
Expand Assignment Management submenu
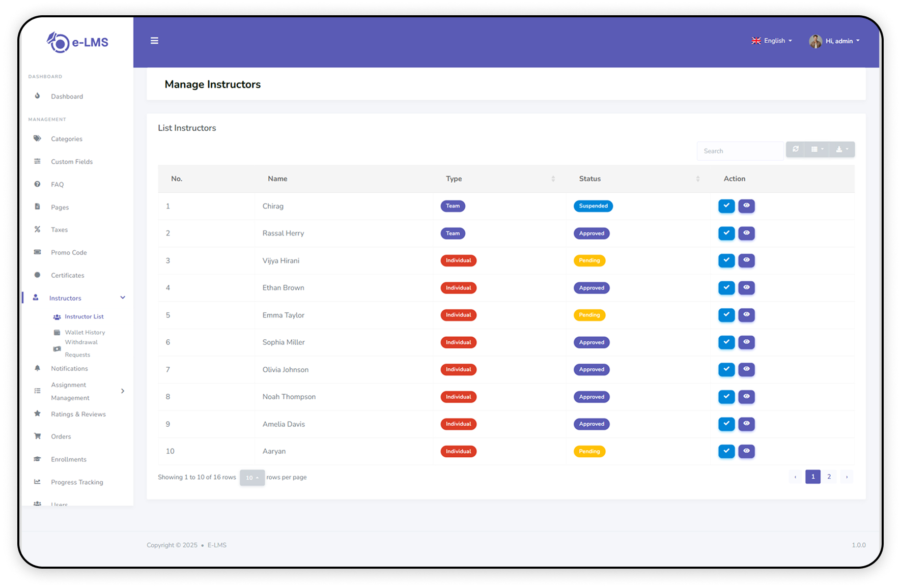[x=122, y=391]
